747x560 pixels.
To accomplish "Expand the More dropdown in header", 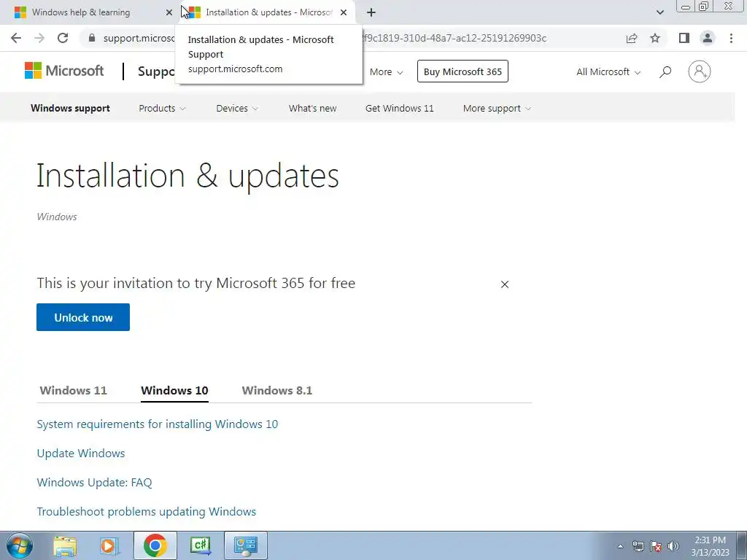I will click(387, 72).
